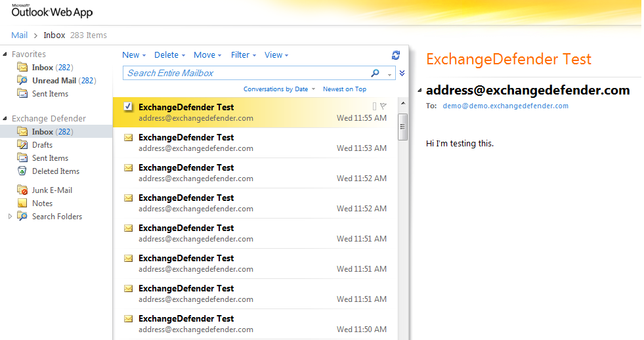Open the Filter dropdown menu
This screenshot has width=644, height=340.
click(243, 55)
